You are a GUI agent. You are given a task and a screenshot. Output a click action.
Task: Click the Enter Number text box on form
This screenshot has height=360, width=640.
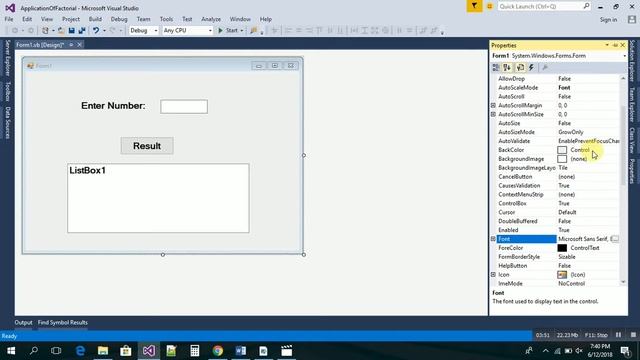184,107
